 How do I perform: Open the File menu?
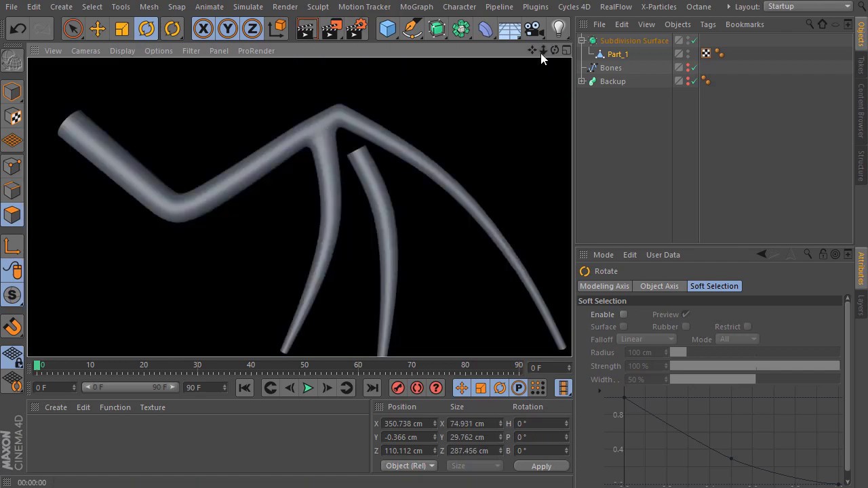click(12, 7)
